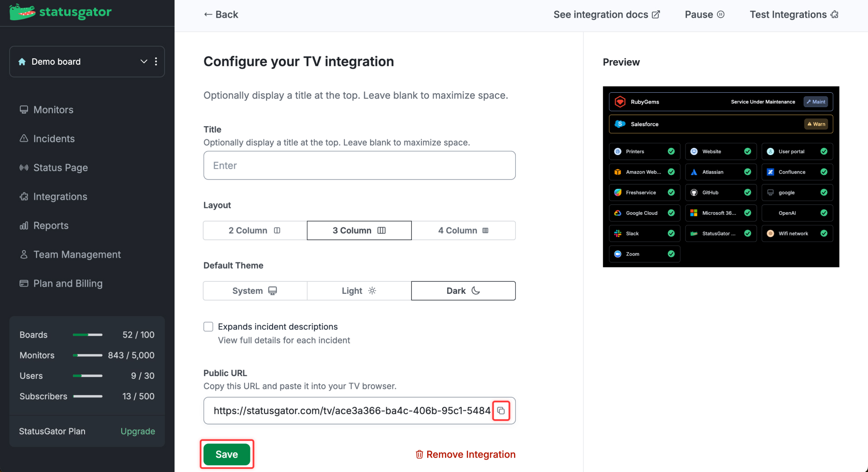
Task: Click the Warn badge in preview
Action: click(816, 124)
